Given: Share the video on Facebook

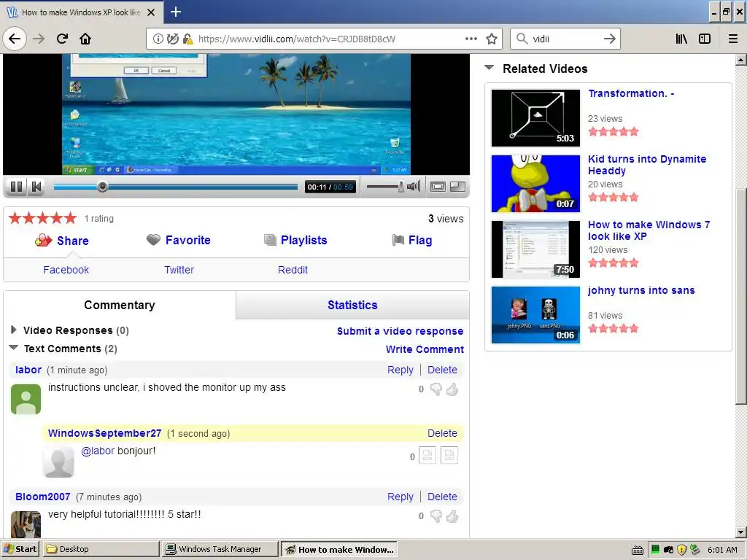Looking at the screenshot, I should pos(66,270).
